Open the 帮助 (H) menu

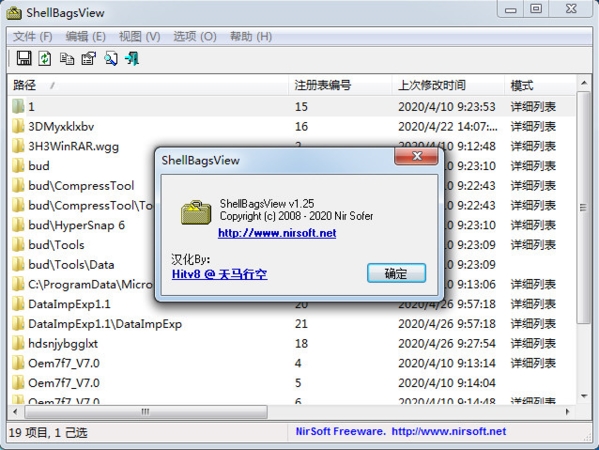point(251,36)
